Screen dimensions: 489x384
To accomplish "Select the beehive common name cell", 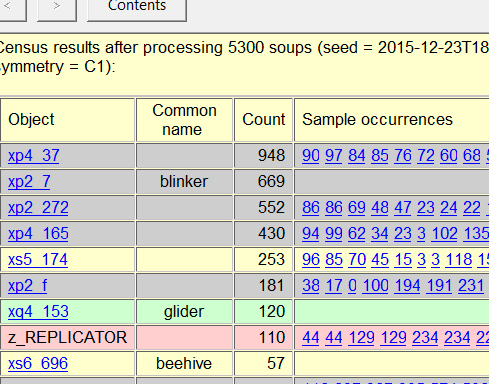I will (184, 364).
